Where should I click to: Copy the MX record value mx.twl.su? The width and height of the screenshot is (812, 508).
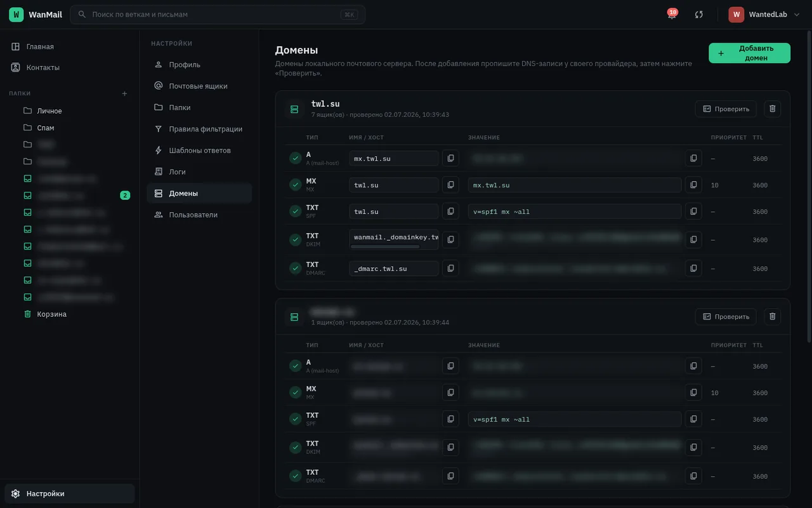click(693, 185)
